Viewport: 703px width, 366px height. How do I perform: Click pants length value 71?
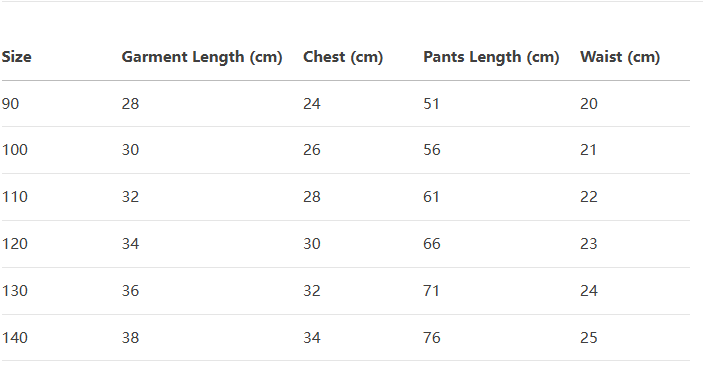pyautogui.click(x=431, y=291)
